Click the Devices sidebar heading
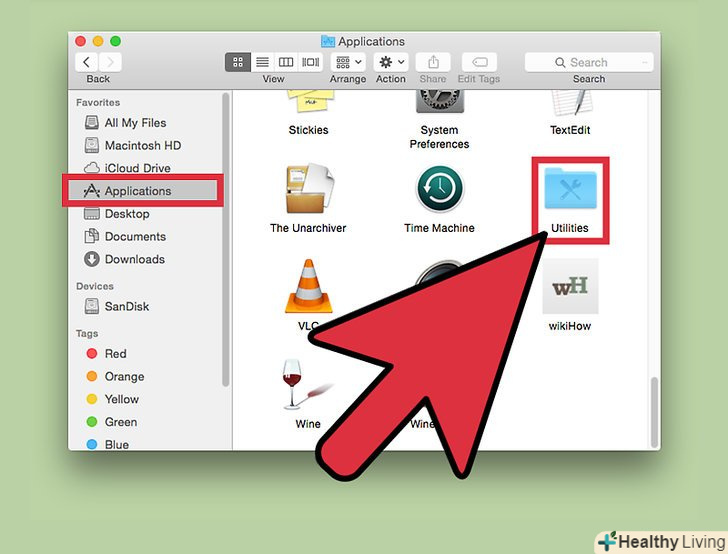 (x=95, y=287)
